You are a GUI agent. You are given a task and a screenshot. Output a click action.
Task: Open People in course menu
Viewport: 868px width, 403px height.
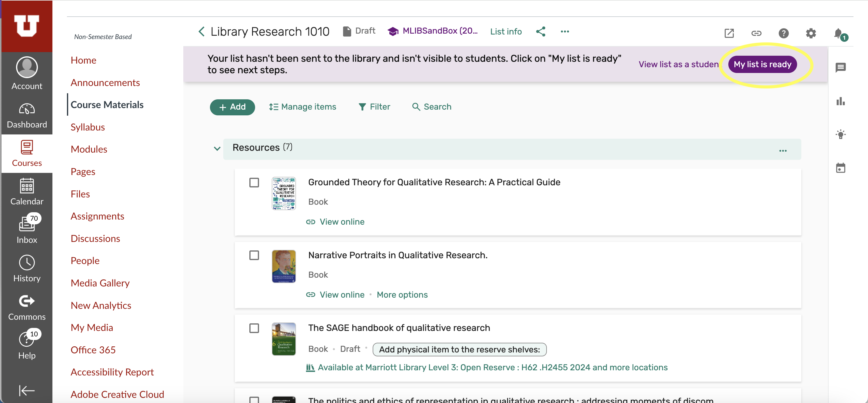[85, 261]
